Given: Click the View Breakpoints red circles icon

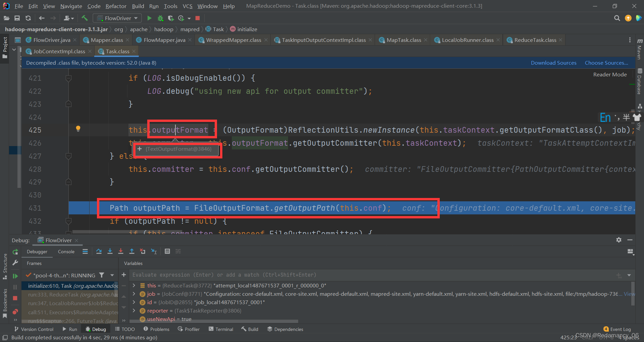Looking at the screenshot, I should point(15,312).
